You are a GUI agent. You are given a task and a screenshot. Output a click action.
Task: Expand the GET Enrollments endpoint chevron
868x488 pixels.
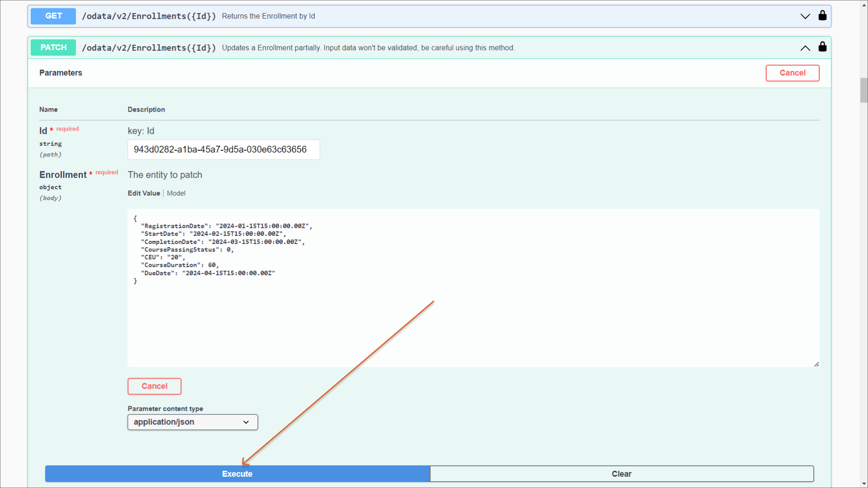805,16
